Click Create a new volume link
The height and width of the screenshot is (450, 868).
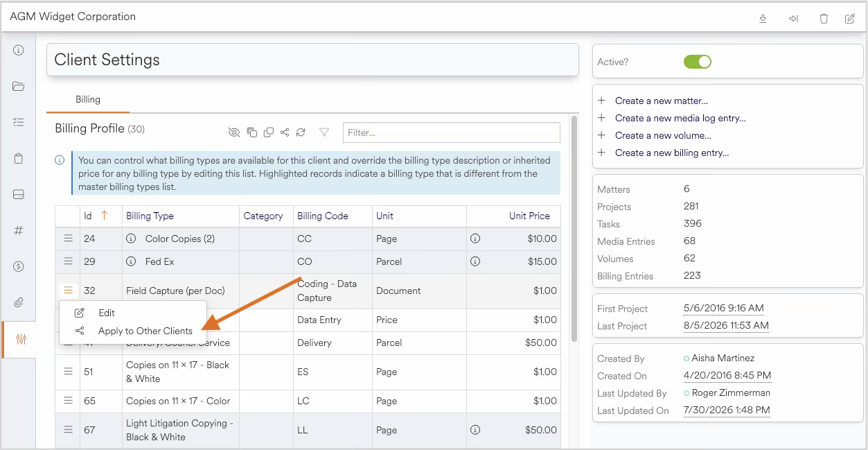coord(663,135)
